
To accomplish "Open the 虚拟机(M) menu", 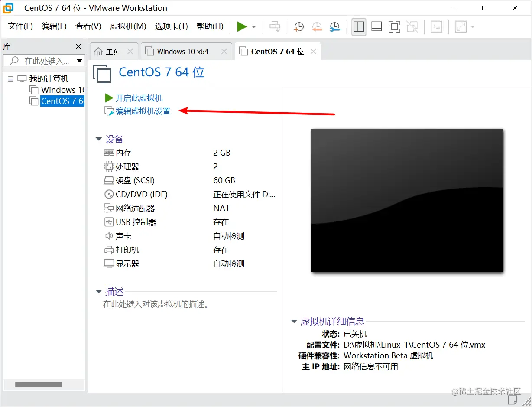I will coord(128,26).
